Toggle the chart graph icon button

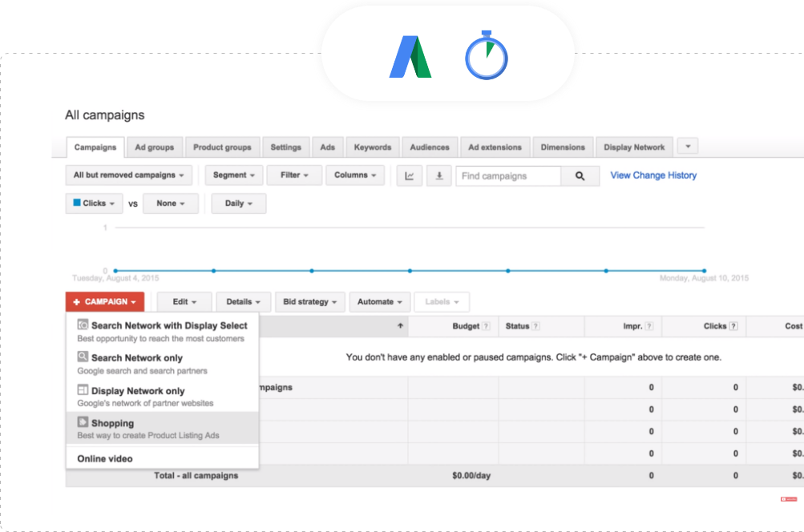409,175
